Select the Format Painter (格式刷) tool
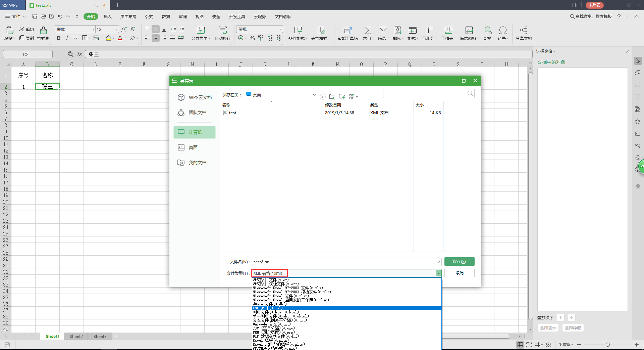Viewport: 644px width, 350px height. coord(43,34)
